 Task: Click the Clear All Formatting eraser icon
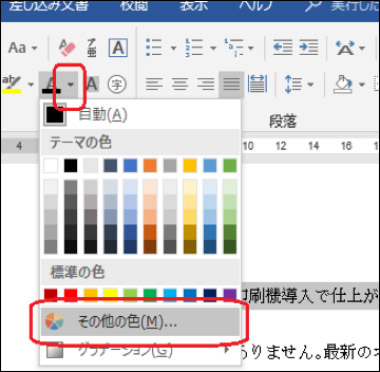(x=67, y=48)
